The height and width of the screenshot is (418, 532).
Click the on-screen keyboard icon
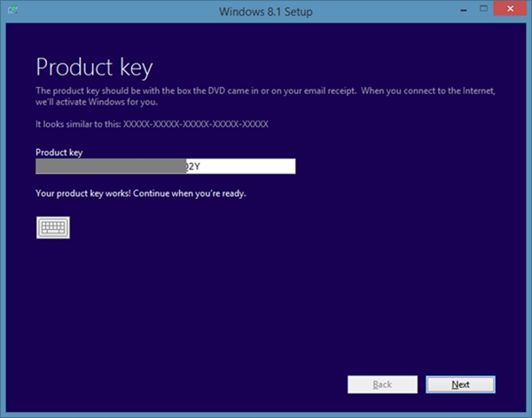(53, 227)
